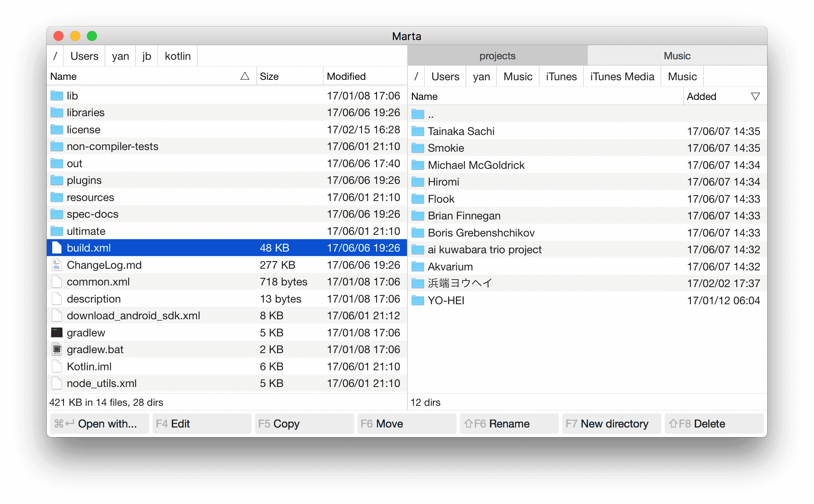Click the '12 dirs' status text

pos(425,402)
